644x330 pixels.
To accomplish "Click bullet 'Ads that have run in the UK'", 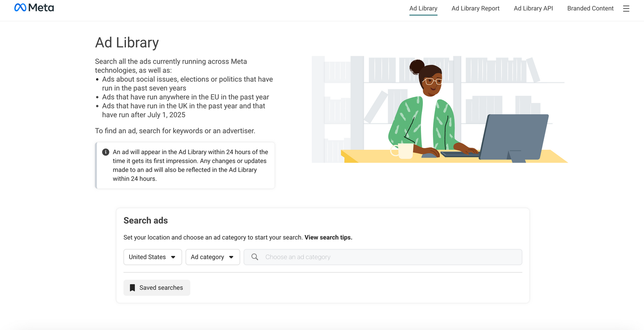I will pos(184,110).
